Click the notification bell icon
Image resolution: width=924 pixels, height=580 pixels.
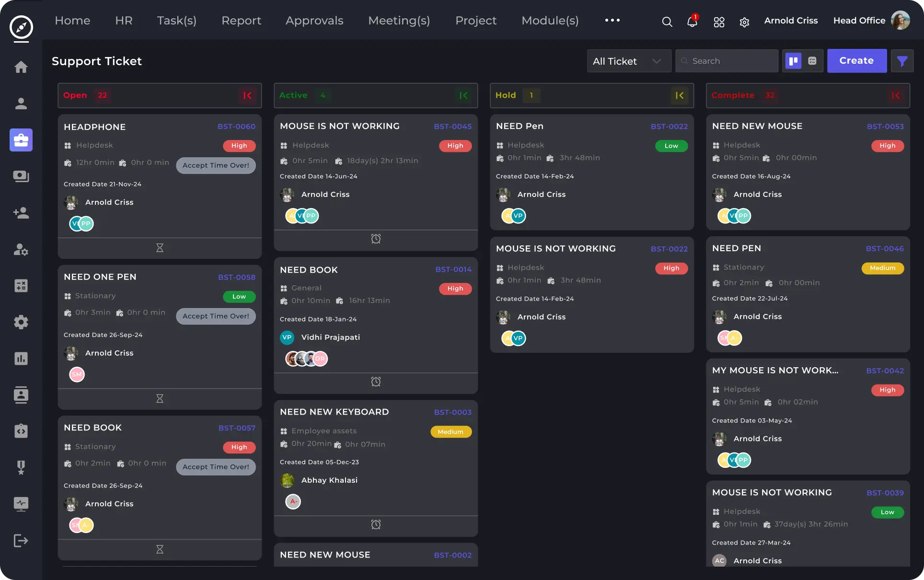[x=692, y=22]
